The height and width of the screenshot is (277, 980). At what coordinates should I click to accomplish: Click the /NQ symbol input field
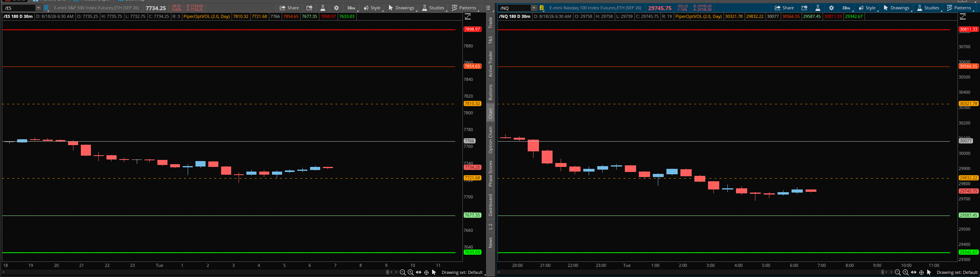tap(514, 8)
